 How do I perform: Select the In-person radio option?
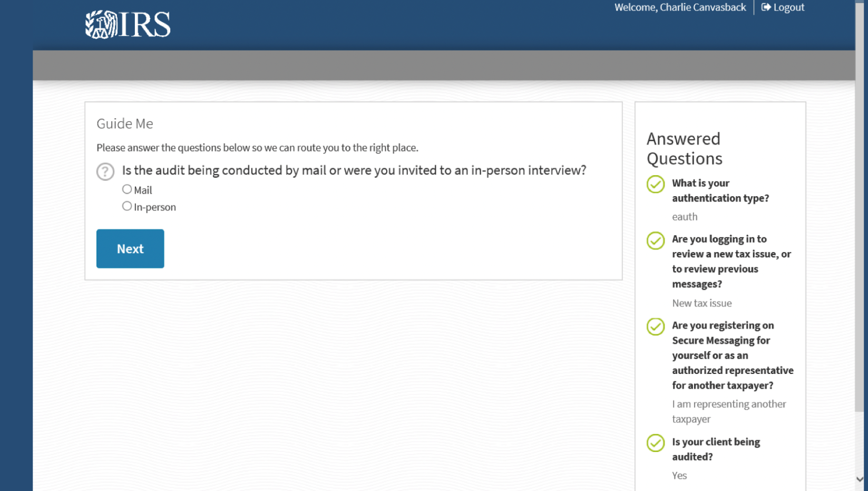pos(127,206)
